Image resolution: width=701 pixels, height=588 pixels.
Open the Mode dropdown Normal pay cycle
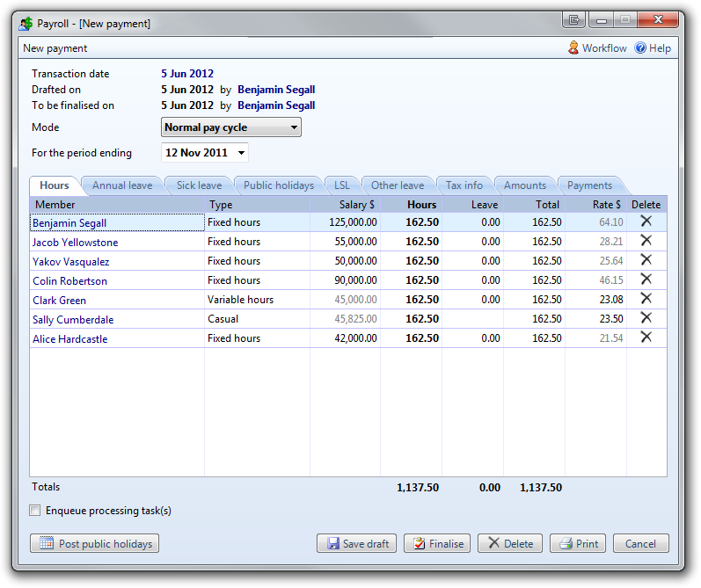[230, 127]
